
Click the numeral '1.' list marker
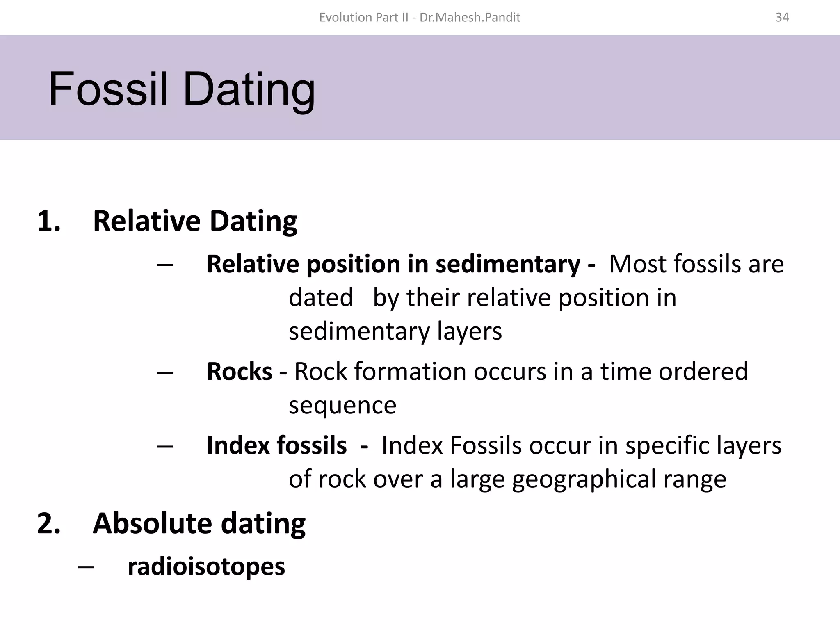(x=49, y=221)
